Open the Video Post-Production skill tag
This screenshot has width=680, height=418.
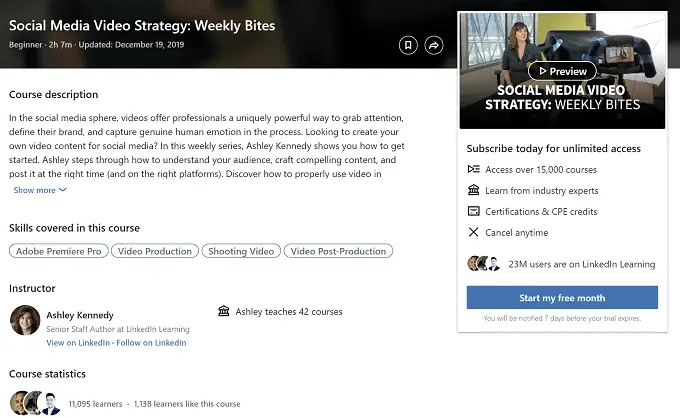(x=338, y=251)
